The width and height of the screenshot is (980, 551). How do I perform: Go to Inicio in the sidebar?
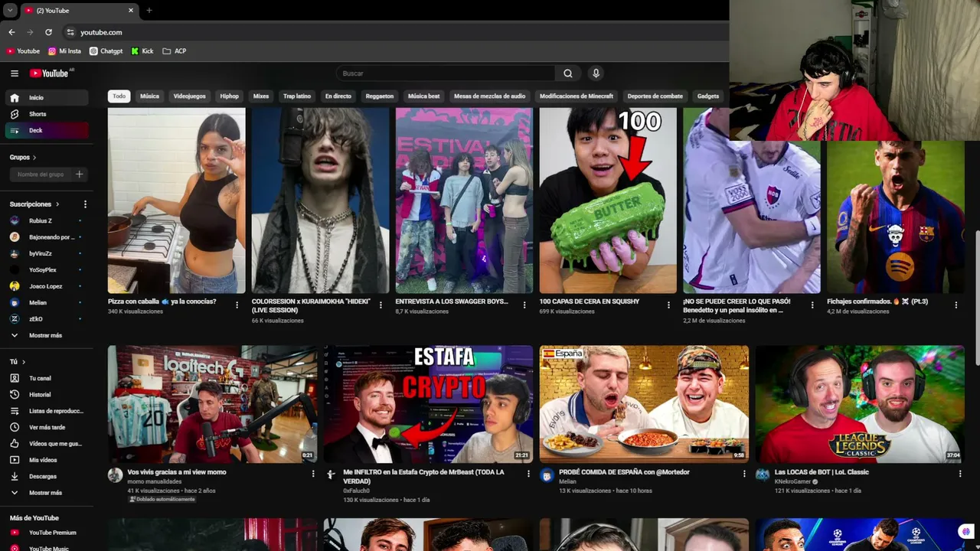[x=47, y=98]
